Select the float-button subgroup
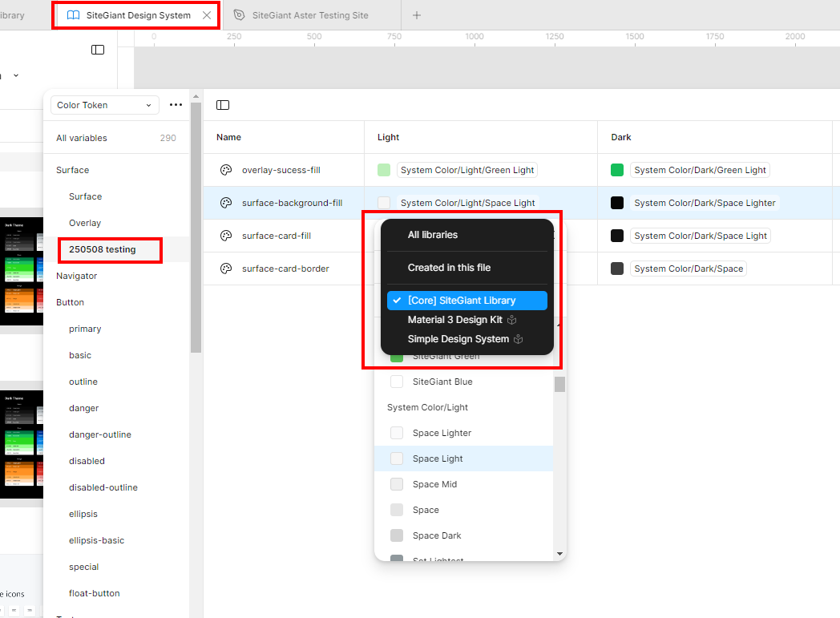Screen dimensions: 840x618 pos(95,593)
